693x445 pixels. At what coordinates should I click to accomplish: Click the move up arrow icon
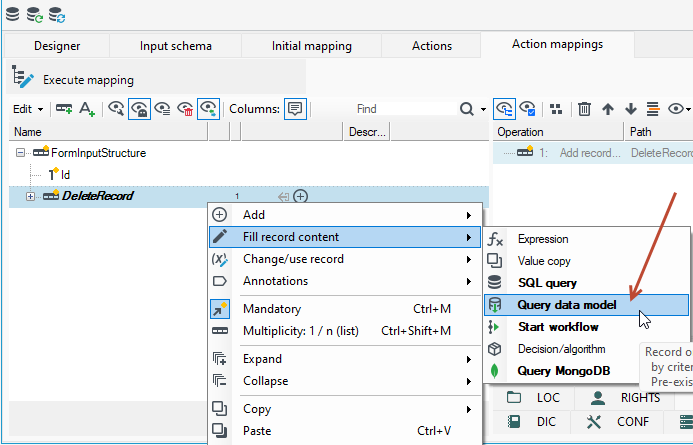[x=608, y=109]
